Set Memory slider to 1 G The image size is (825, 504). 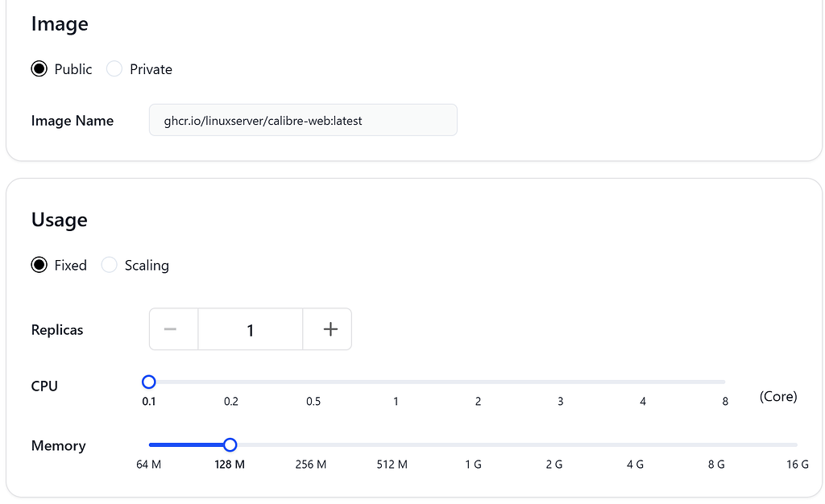pyautogui.click(x=473, y=445)
